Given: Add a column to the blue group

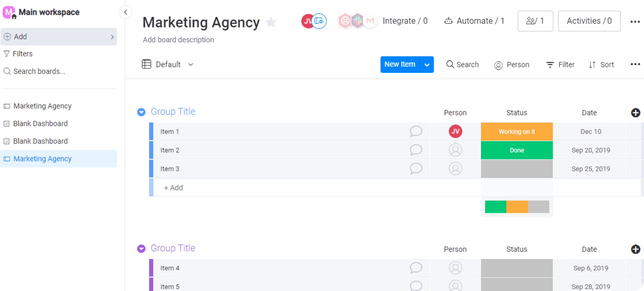Looking at the screenshot, I should tap(635, 113).
